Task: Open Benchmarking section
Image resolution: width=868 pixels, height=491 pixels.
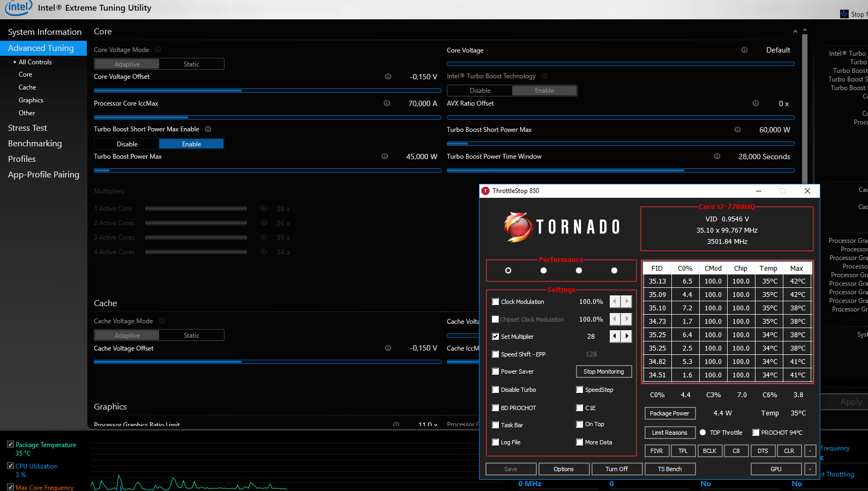Action: (x=35, y=144)
